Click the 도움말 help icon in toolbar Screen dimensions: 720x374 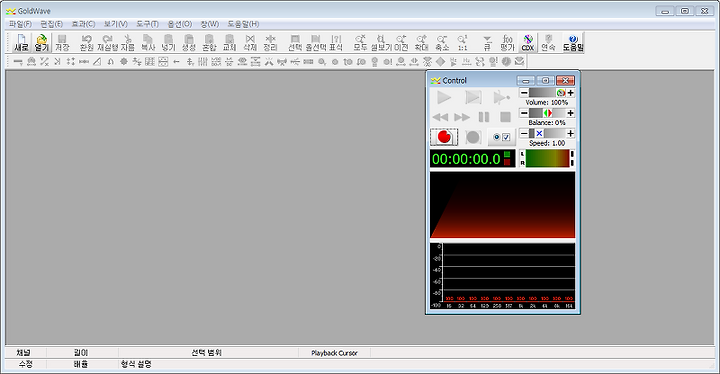[x=573, y=43]
